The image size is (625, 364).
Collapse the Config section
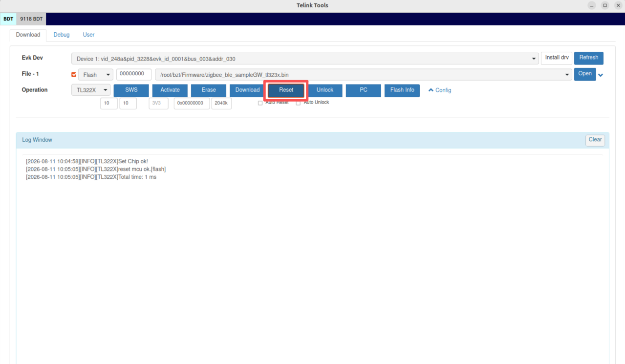click(440, 90)
